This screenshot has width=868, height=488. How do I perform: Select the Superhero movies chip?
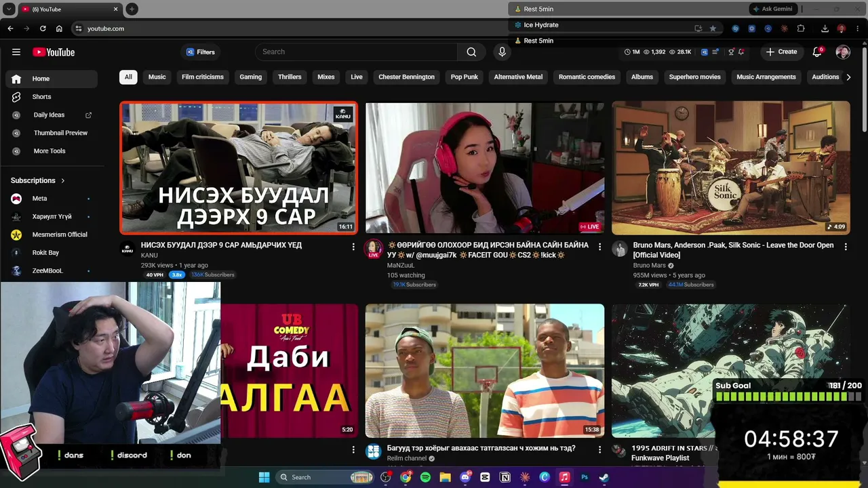coord(695,77)
